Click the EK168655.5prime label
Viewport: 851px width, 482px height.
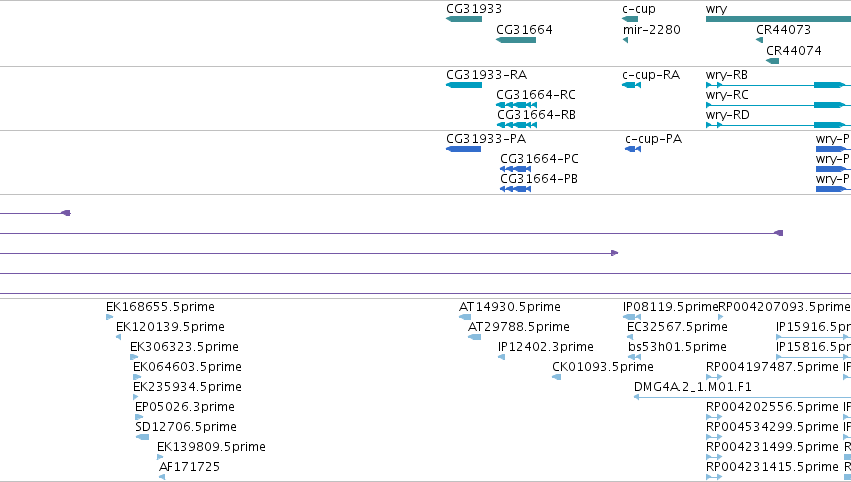(160, 307)
